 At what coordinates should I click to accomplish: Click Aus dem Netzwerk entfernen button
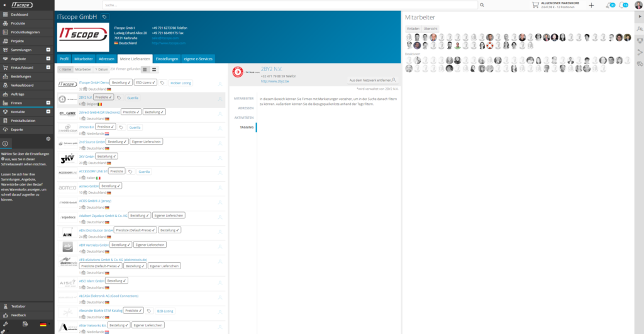372,80
